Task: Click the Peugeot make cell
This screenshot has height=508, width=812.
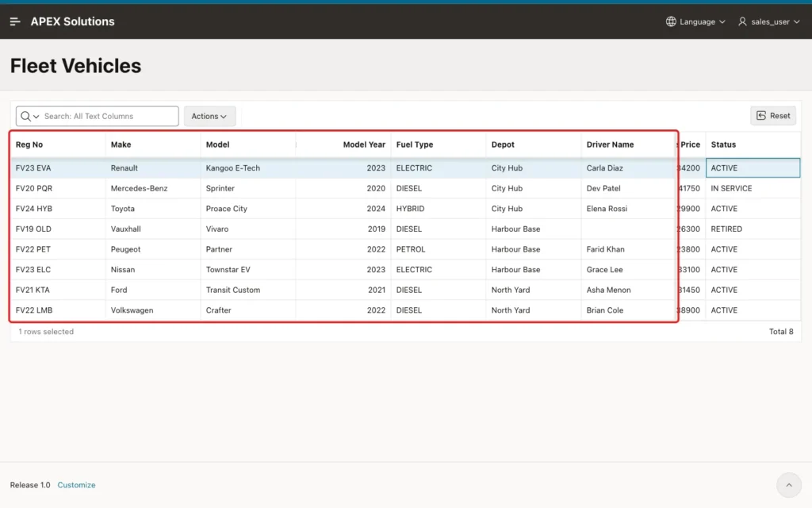Action: click(x=153, y=248)
